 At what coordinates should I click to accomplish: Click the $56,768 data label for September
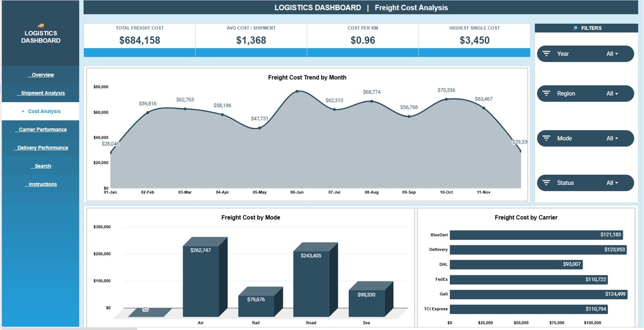[x=409, y=107]
